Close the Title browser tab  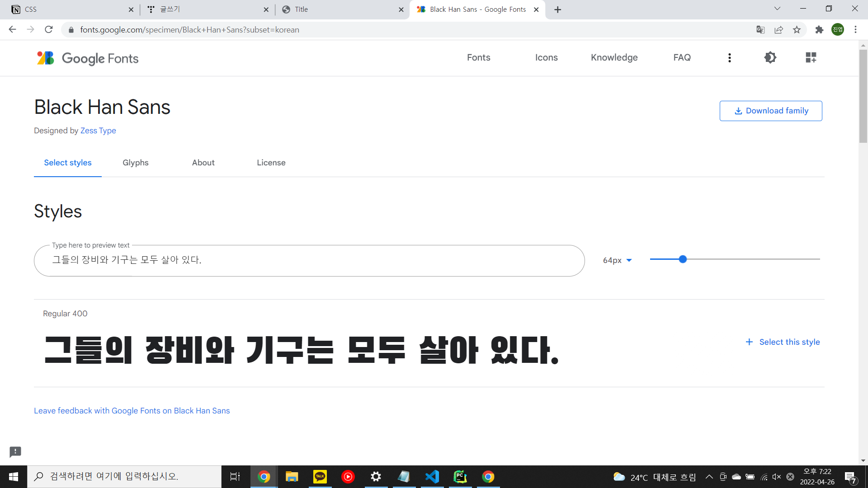(x=401, y=9)
